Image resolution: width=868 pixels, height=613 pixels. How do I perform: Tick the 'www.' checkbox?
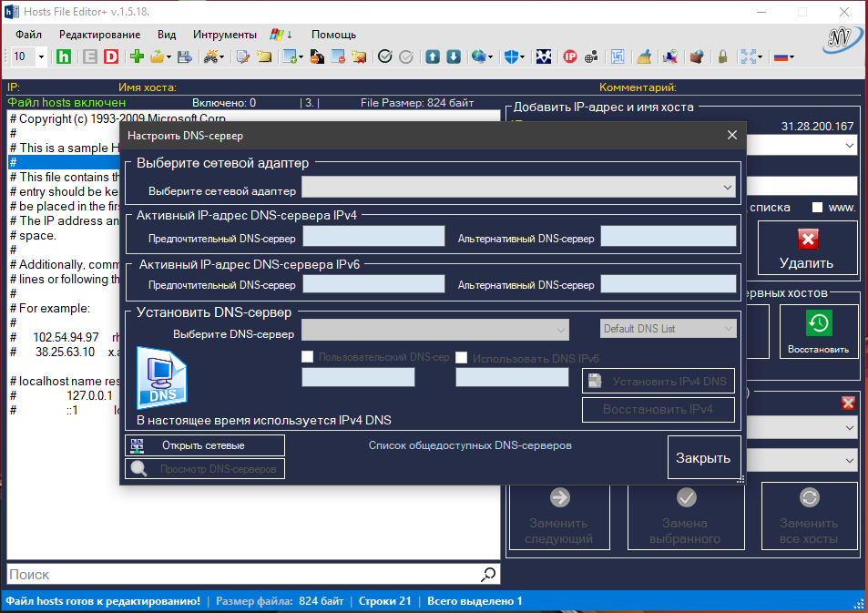coord(818,207)
